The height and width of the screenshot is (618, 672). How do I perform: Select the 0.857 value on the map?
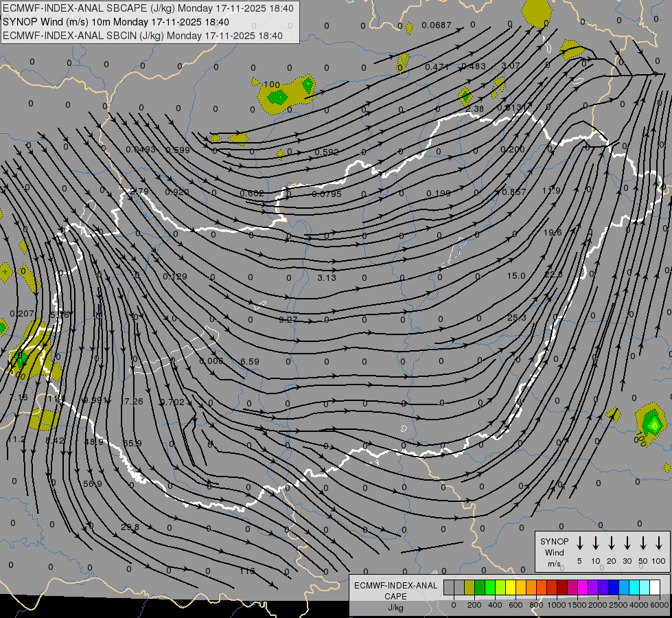(514, 192)
